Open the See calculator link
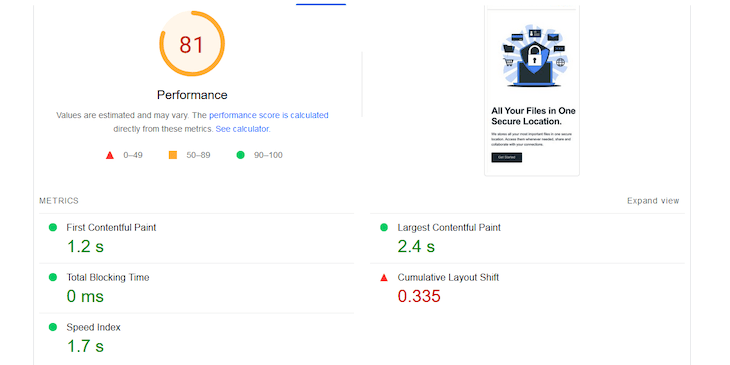Image resolution: width=730 pixels, height=365 pixels. (242, 129)
